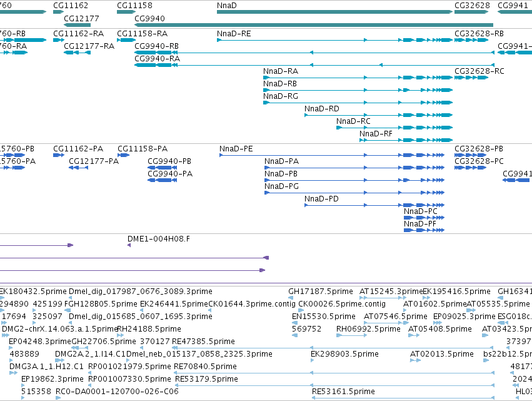Click EST AT05535.5prime
532x401 pixels.
(x=498, y=304)
